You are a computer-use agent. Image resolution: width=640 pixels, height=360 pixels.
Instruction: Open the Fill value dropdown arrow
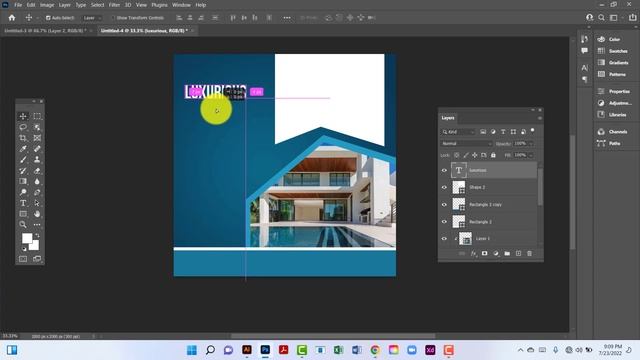click(x=531, y=155)
